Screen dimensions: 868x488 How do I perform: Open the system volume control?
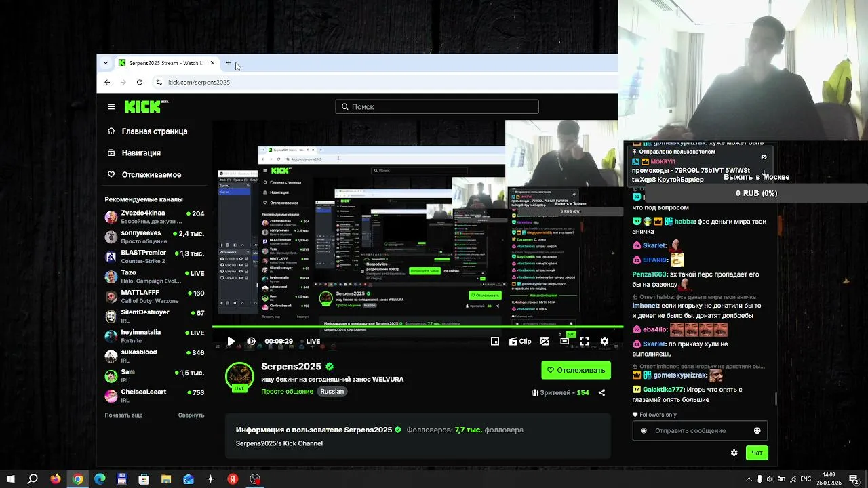point(769,479)
